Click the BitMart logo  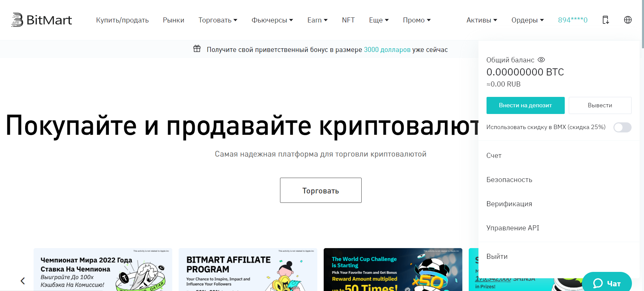(42, 20)
